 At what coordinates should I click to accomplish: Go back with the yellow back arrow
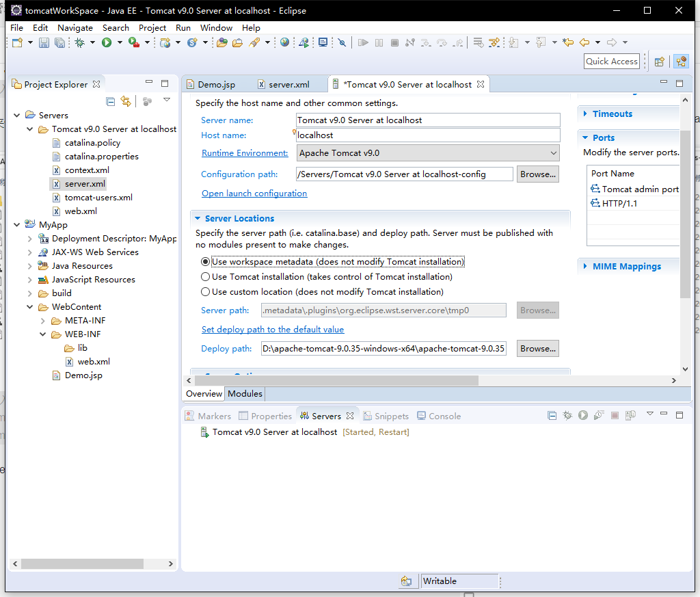point(584,42)
